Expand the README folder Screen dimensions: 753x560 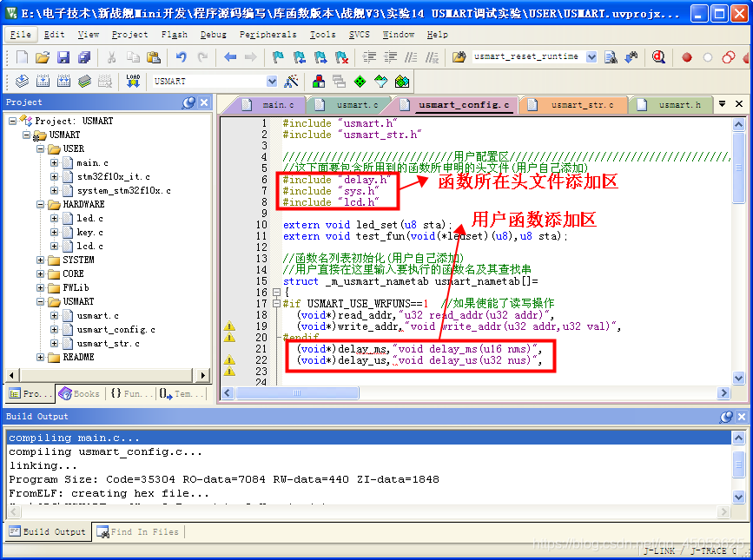point(40,358)
